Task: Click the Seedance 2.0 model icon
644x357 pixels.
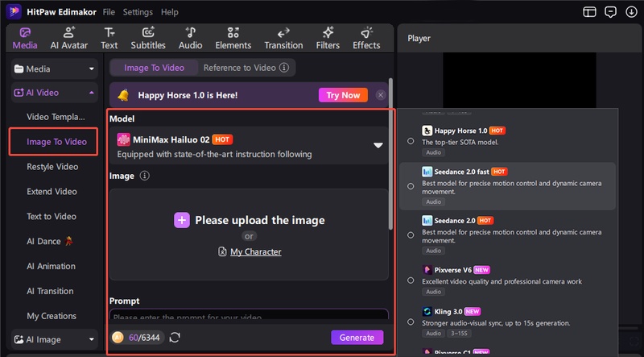Action: point(427,221)
